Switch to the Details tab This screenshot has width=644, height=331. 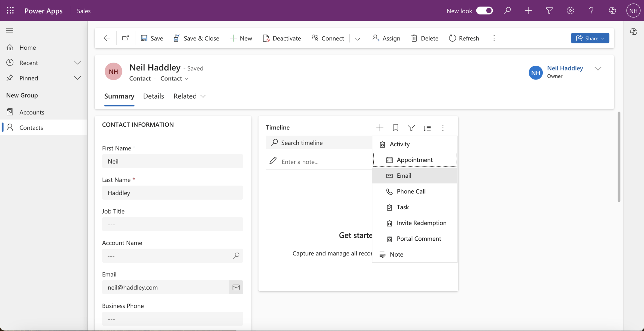click(x=153, y=96)
